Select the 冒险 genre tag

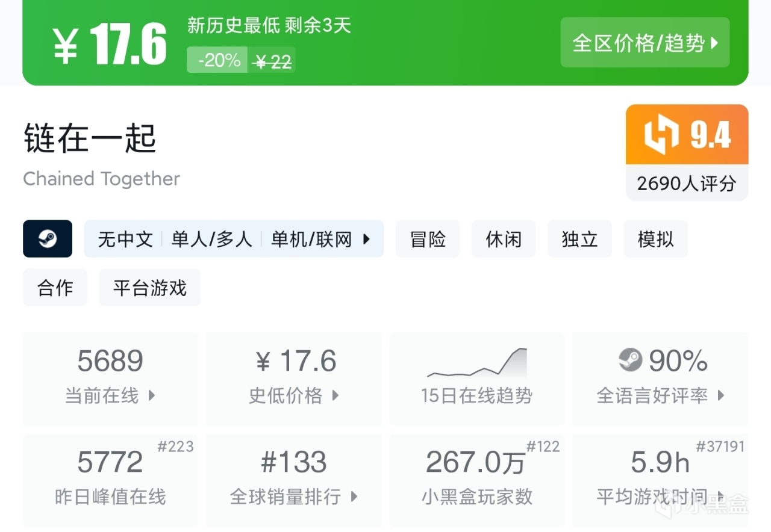[428, 239]
